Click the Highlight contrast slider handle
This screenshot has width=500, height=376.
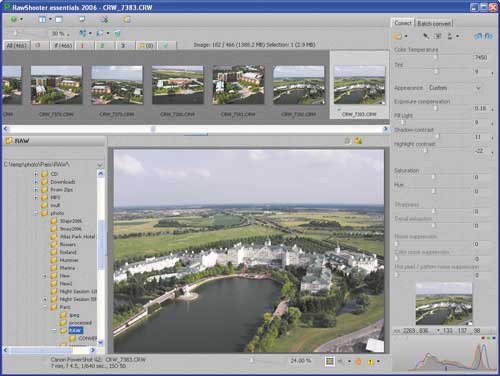point(425,150)
